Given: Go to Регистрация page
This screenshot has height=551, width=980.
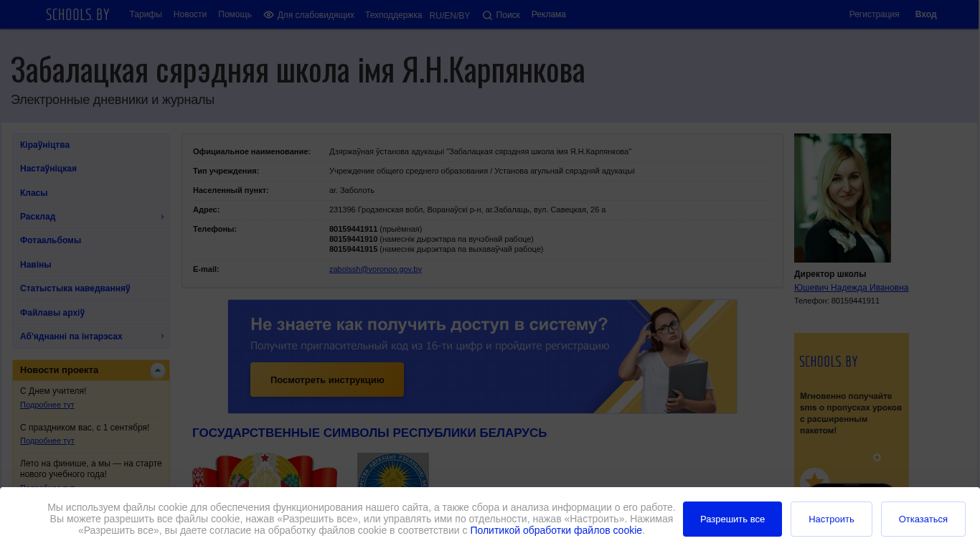Looking at the screenshot, I should pyautogui.click(x=874, y=14).
